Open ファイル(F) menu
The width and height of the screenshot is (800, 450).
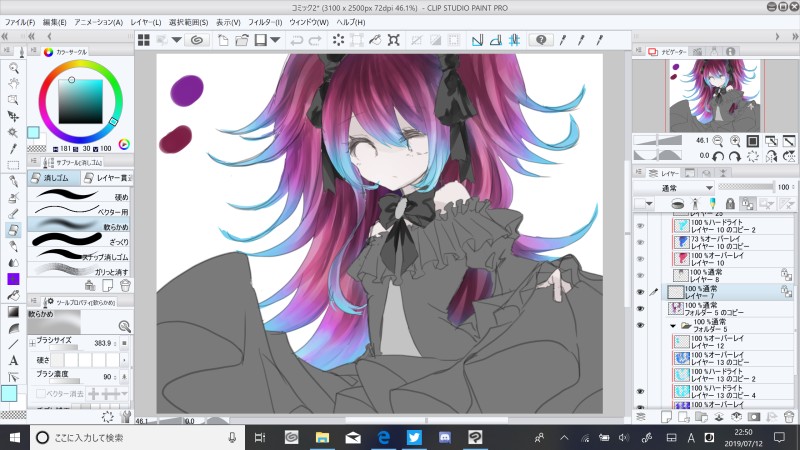[x=20, y=22]
